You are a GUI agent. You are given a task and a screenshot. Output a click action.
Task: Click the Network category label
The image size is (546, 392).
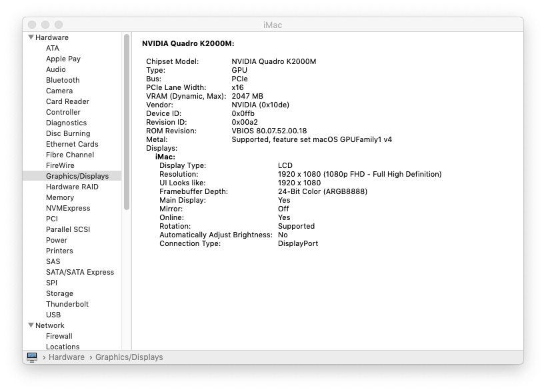[50, 325]
